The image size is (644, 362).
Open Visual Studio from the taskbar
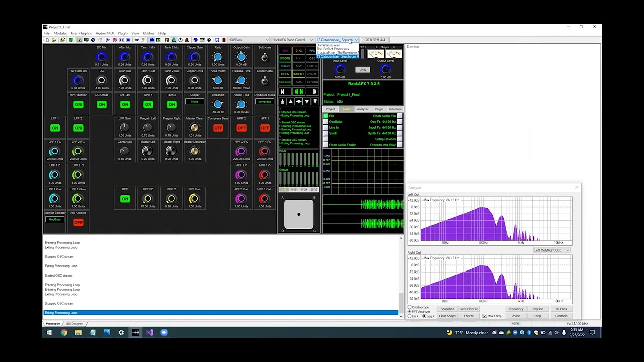(x=149, y=332)
